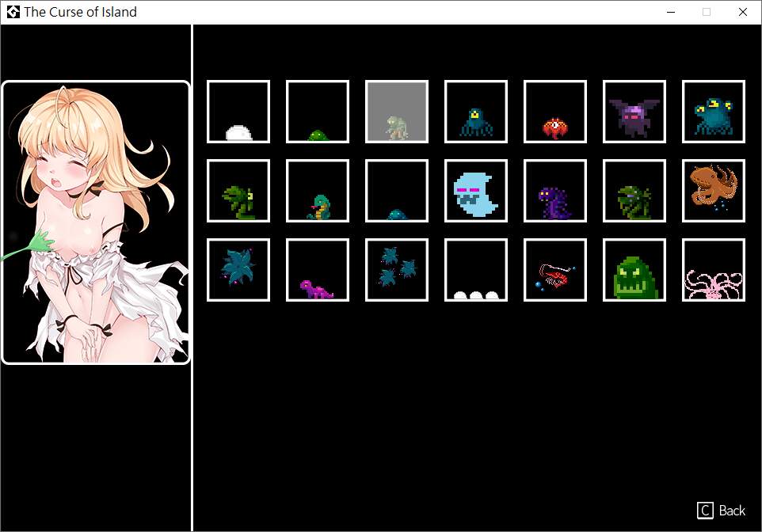Select the red shrimp monster tile
Viewport: 762px width, 532px height.
pos(555,270)
